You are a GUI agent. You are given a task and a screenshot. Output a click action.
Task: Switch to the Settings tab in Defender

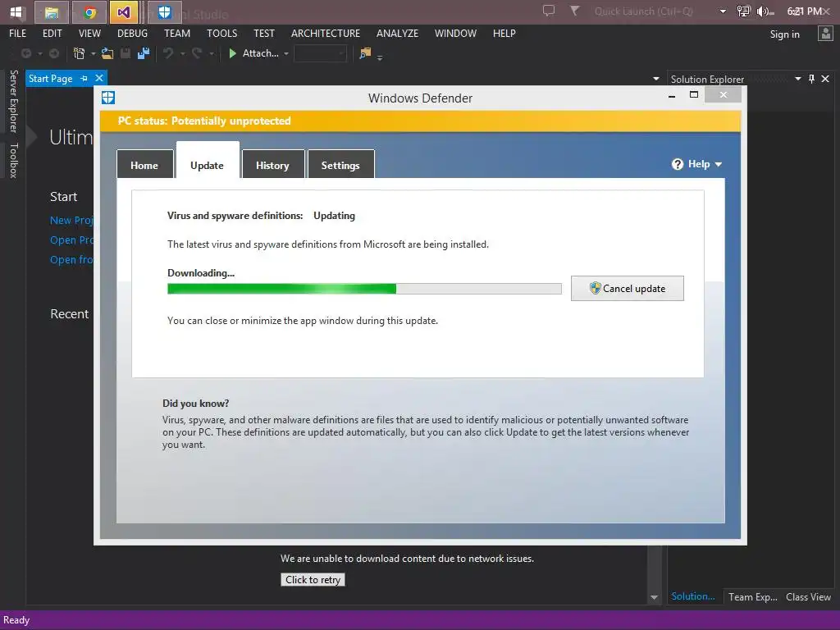point(340,164)
